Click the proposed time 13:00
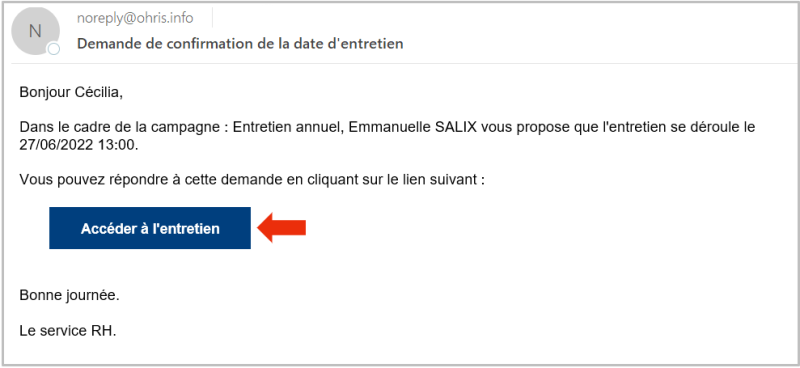 [x=117, y=145]
